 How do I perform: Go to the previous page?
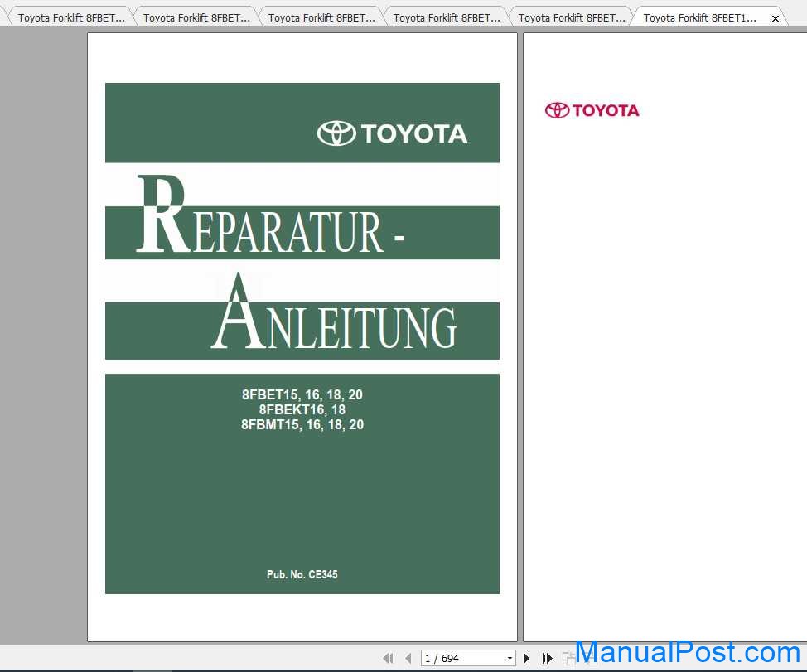[408, 658]
